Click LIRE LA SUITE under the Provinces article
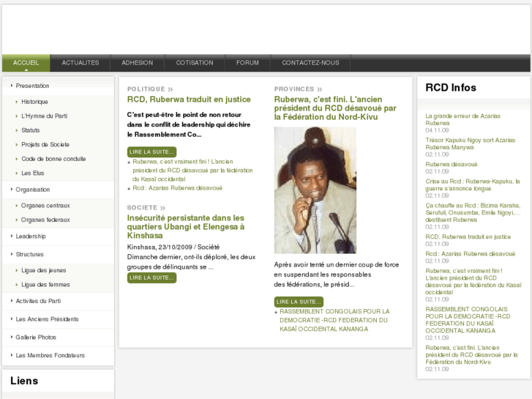Image resolution: width=532 pixels, height=399 pixels. coord(299,302)
